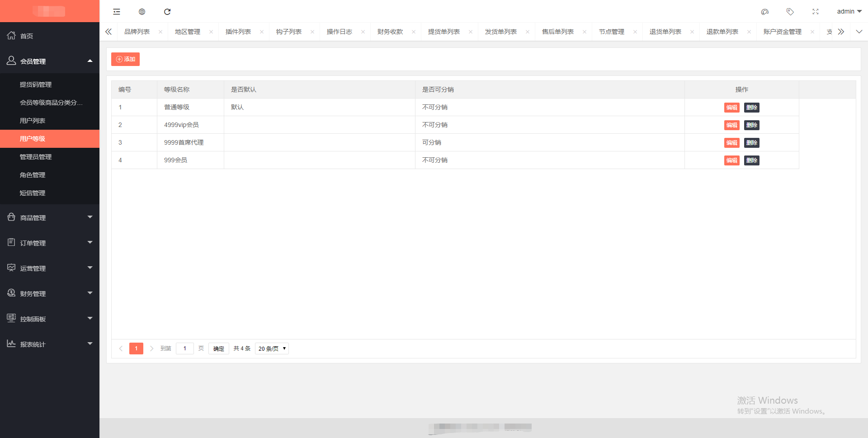The image size is (868, 438).
Task: Switch to the 发货单列表 tab
Action: (x=501, y=32)
